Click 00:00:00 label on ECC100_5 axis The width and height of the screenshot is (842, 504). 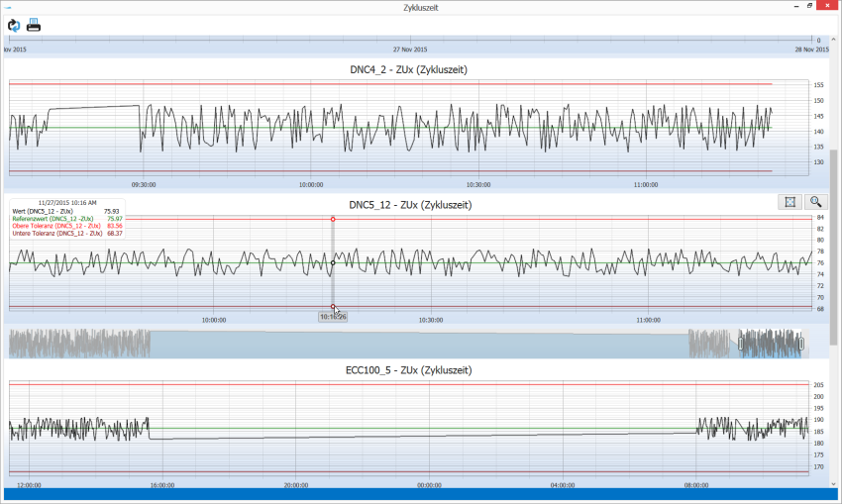click(x=429, y=485)
